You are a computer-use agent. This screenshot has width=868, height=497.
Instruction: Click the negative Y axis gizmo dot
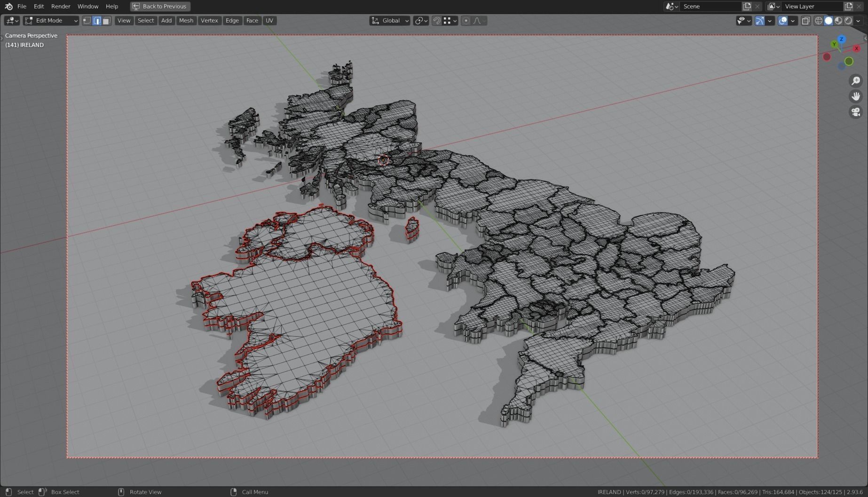click(849, 61)
